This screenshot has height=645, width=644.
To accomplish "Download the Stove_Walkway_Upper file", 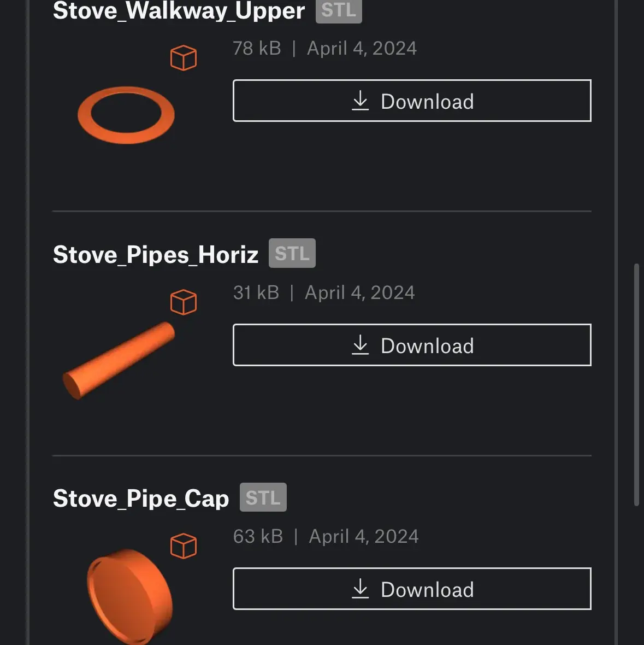I will coord(412,101).
